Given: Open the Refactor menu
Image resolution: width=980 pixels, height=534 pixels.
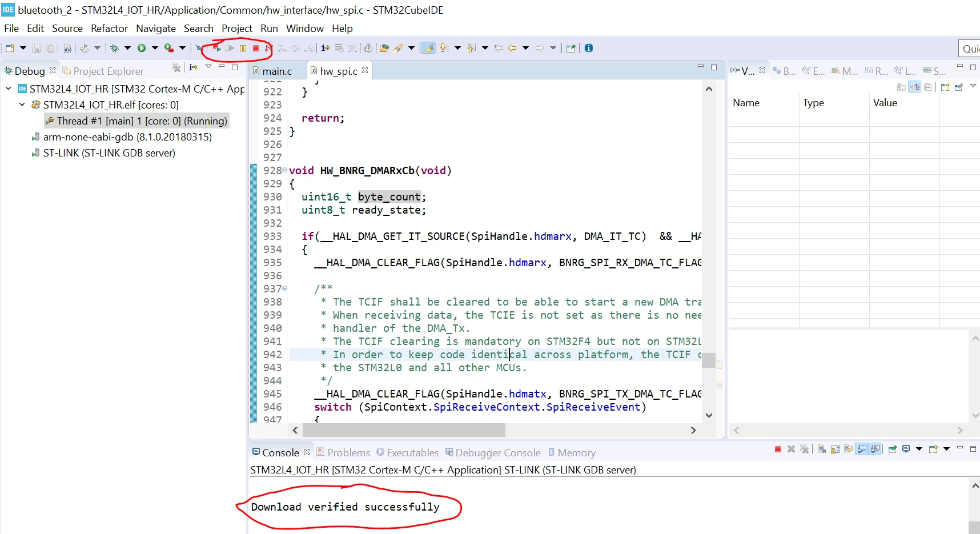Looking at the screenshot, I should point(109,29).
